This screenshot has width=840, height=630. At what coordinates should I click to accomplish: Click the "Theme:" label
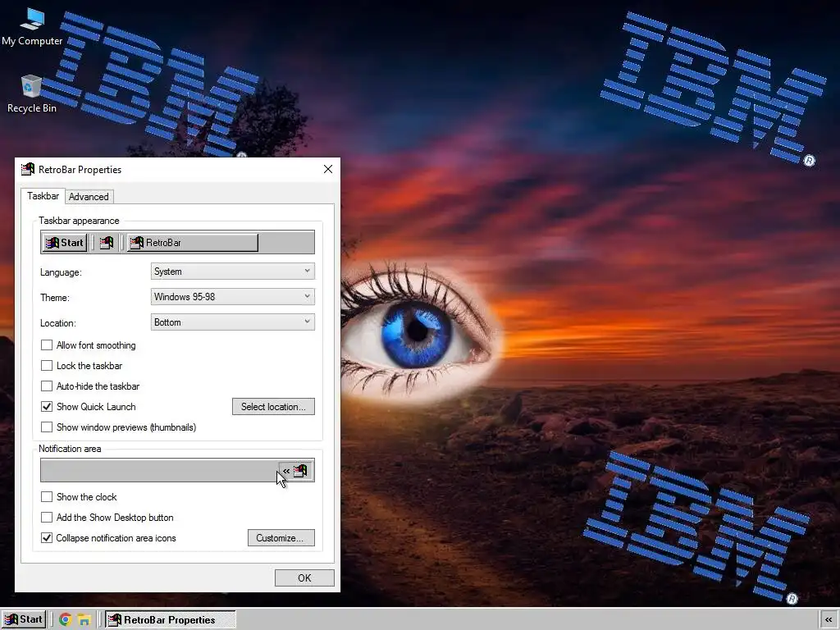(55, 297)
